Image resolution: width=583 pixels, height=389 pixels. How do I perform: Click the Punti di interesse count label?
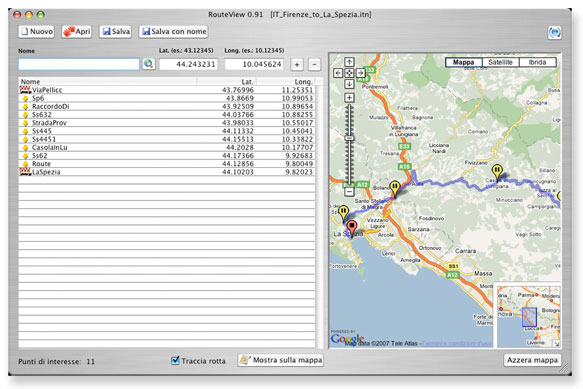[x=56, y=361]
